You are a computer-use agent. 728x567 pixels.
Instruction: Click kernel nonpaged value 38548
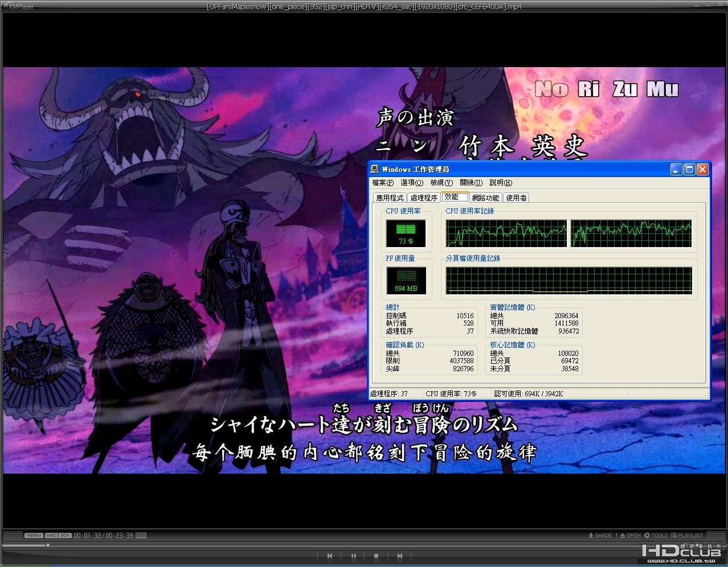click(x=570, y=368)
